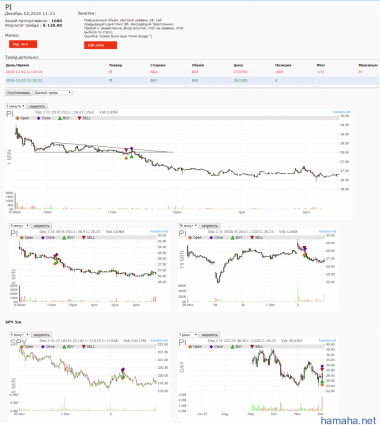Image resolution: width=380 pixels, height=425 pixels.
Task: Click hamaha.net link on 15-minute chart
Action: pos(327,231)
